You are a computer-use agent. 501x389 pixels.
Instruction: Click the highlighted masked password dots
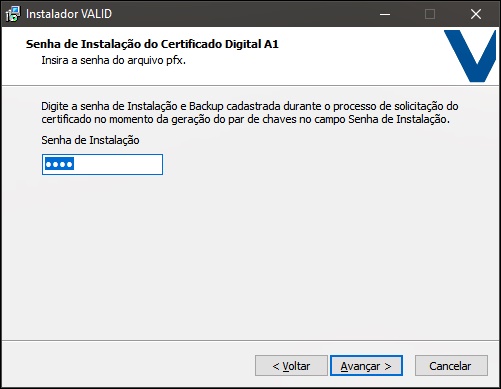[x=59, y=164]
